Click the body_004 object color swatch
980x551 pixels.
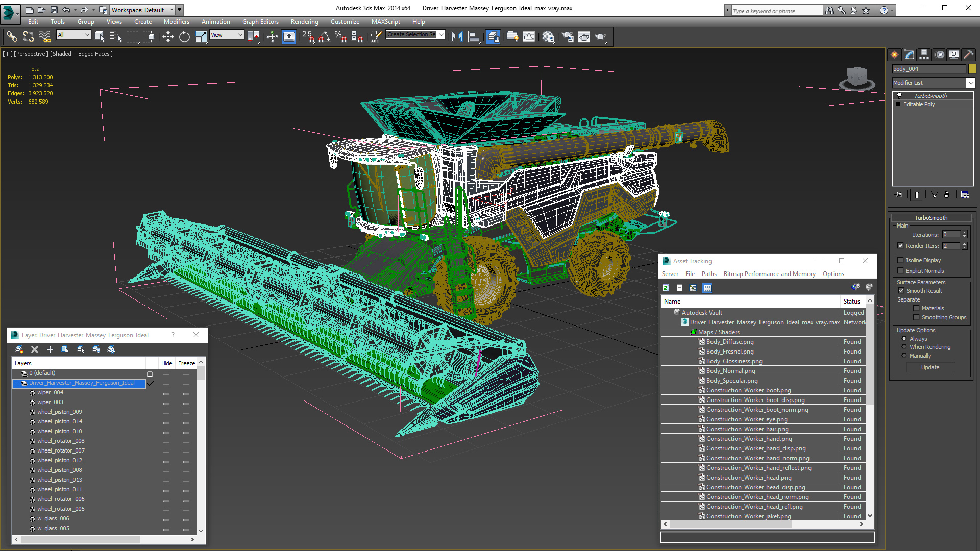[x=972, y=69]
